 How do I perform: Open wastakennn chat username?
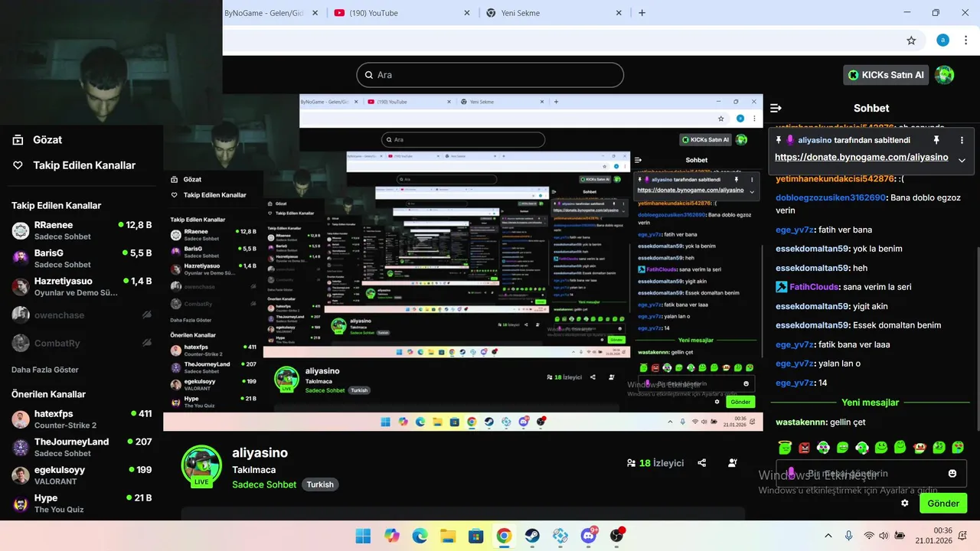coord(802,422)
